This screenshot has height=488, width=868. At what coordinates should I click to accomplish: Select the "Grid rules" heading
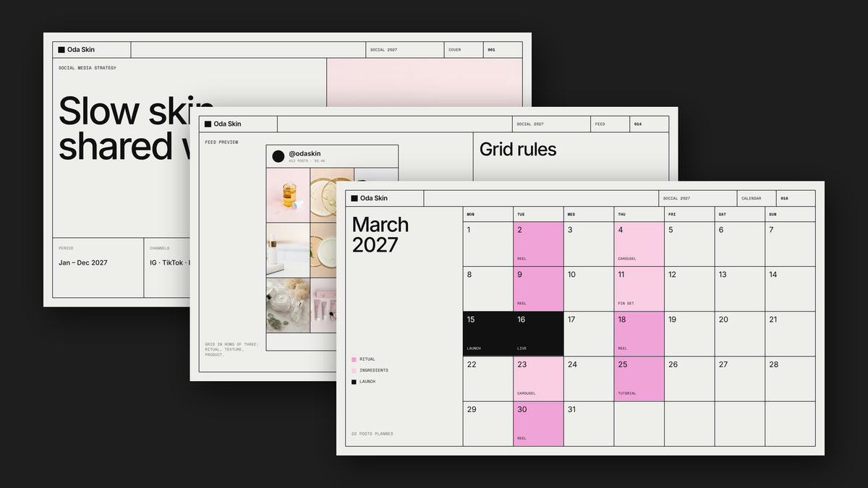pyautogui.click(x=518, y=150)
